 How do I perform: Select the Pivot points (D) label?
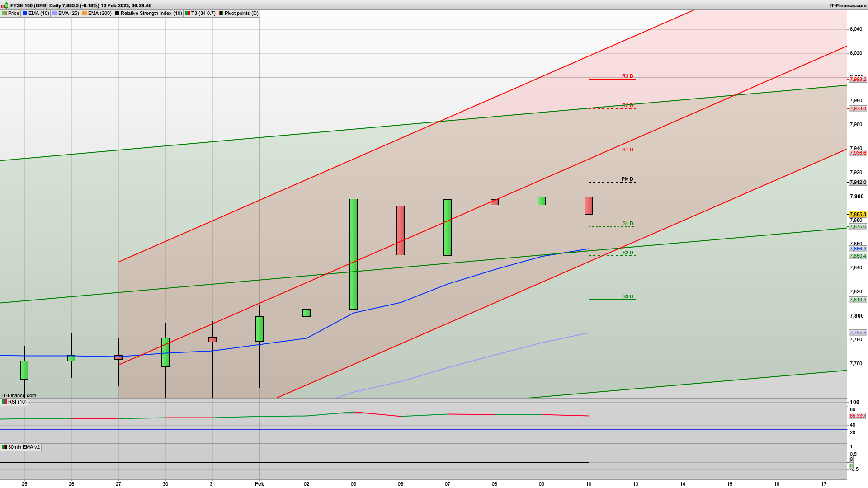[241, 14]
